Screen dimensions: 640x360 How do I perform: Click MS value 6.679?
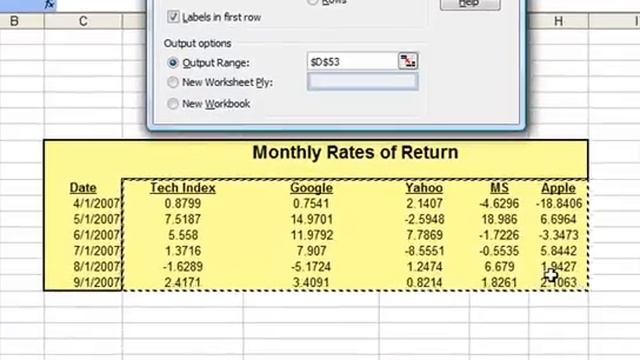click(499, 267)
